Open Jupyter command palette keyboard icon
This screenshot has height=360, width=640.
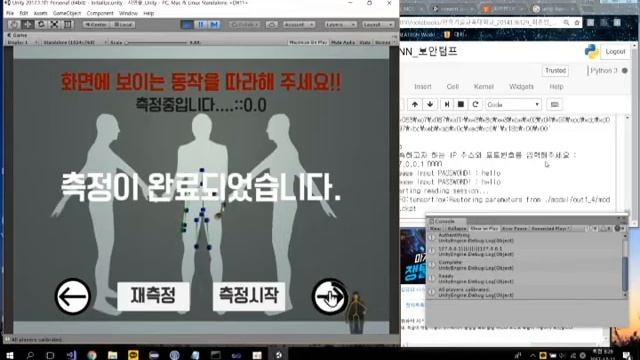554,105
